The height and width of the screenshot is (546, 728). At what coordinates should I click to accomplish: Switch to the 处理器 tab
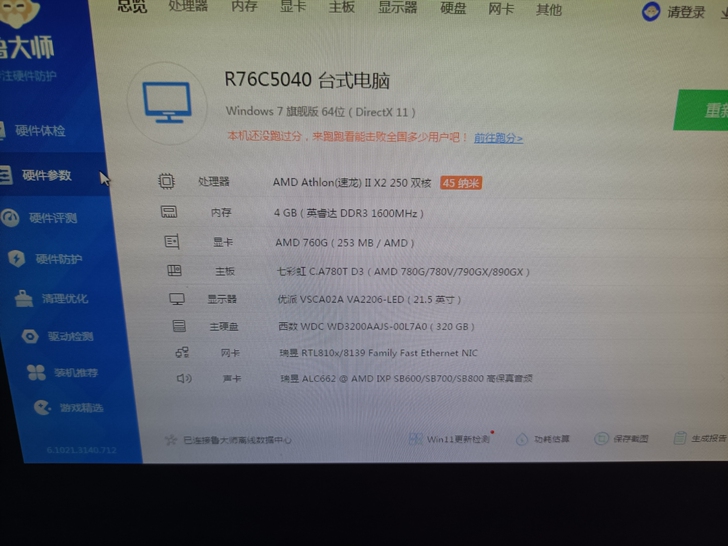click(188, 6)
